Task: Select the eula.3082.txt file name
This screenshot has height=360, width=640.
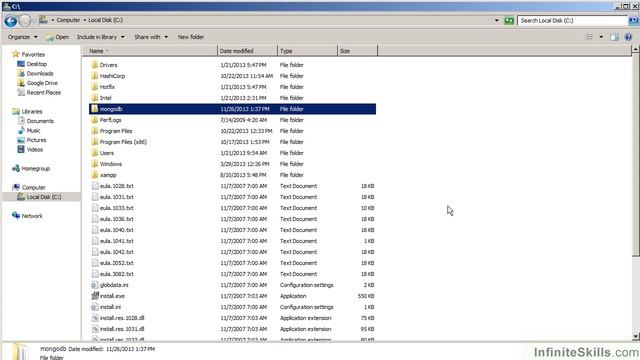Action: 117,273
